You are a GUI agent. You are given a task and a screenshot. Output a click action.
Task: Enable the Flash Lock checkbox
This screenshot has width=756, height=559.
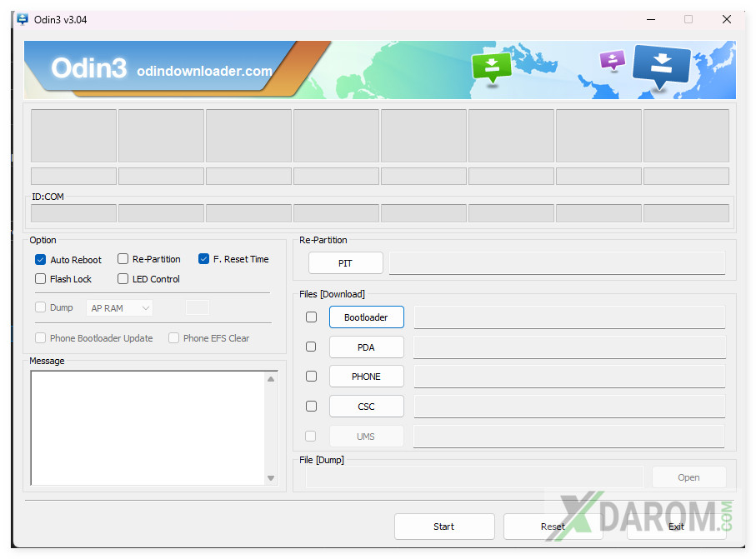(x=41, y=279)
